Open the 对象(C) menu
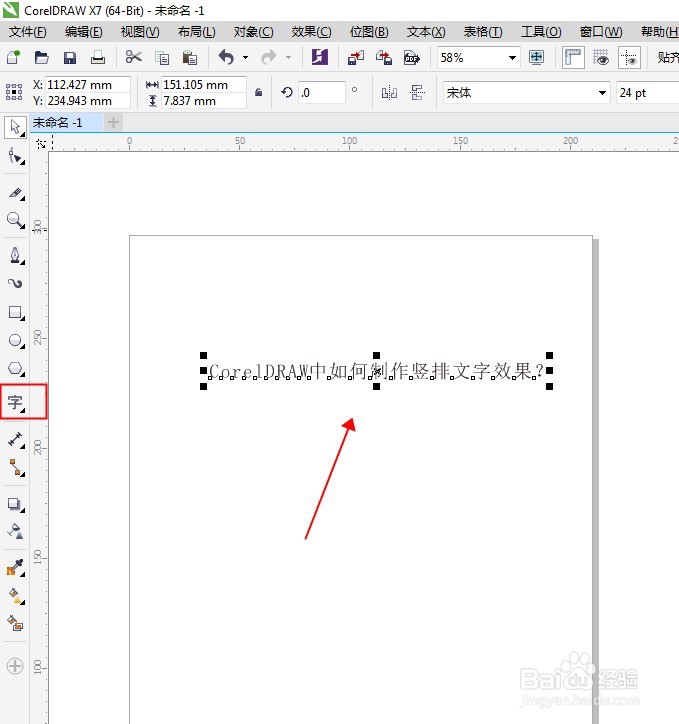Image resolution: width=679 pixels, height=724 pixels. pyautogui.click(x=253, y=32)
